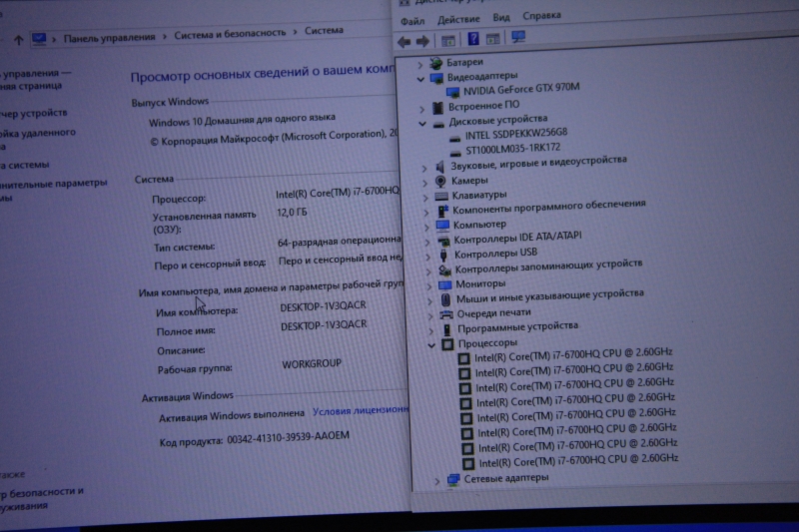This screenshot has width=799, height=532.
Task: Collapse the Дисковые устройства node
Action: [422, 124]
